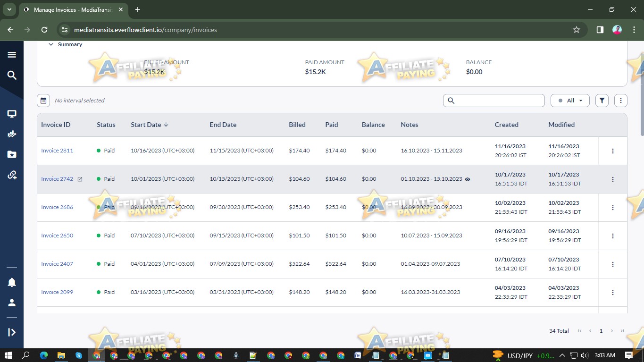Sort by the Invoice ID column header
This screenshot has width=644, height=362.
coord(56,125)
